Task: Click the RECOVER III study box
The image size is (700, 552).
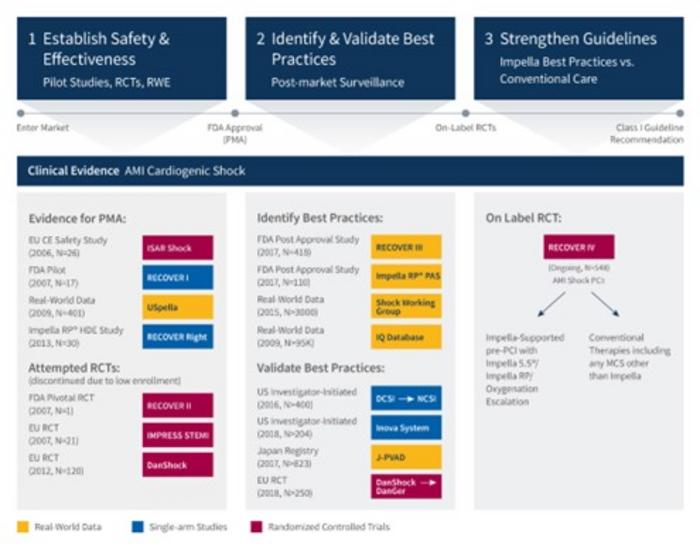Action: pyautogui.click(x=406, y=247)
